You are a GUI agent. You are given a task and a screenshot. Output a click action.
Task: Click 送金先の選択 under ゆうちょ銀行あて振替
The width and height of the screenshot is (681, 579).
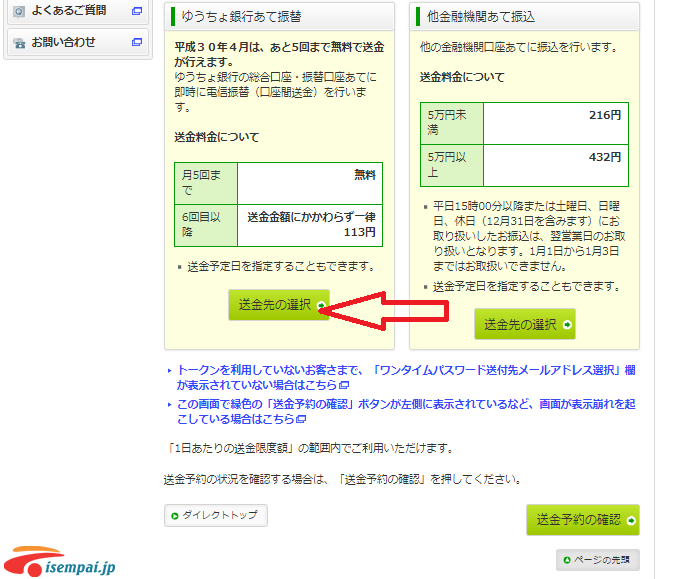pyautogui.click(x=279, y=305)
